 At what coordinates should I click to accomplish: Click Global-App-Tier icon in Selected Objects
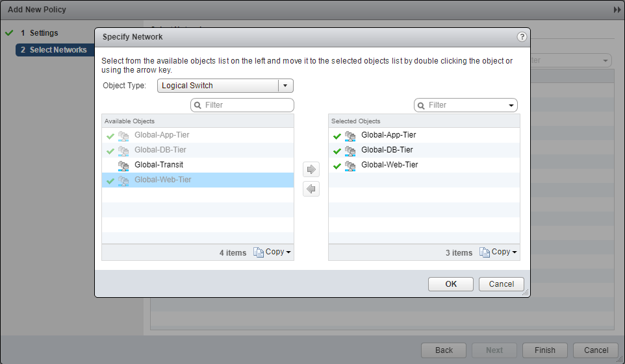[x=350, y=136]
